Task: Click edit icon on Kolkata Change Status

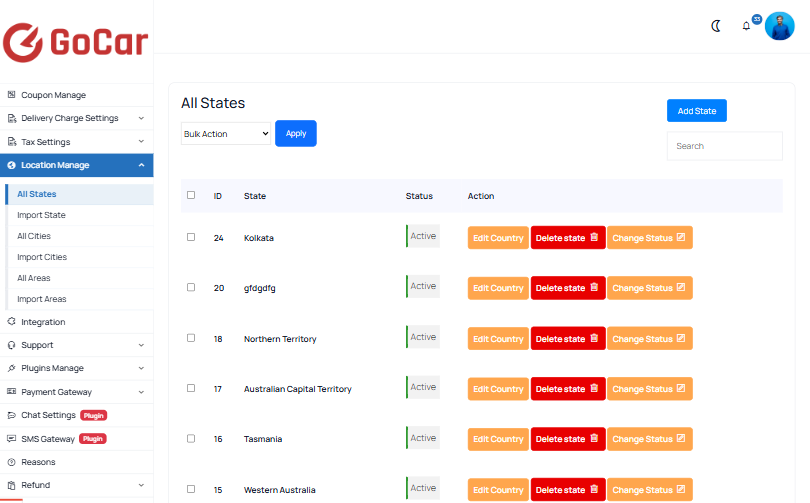Action: [681, 237]
